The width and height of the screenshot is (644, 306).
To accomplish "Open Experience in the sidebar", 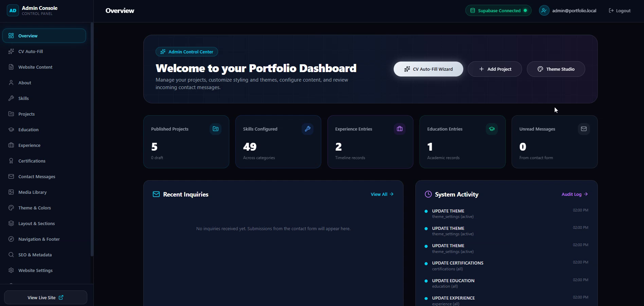I will pos(44,145).
